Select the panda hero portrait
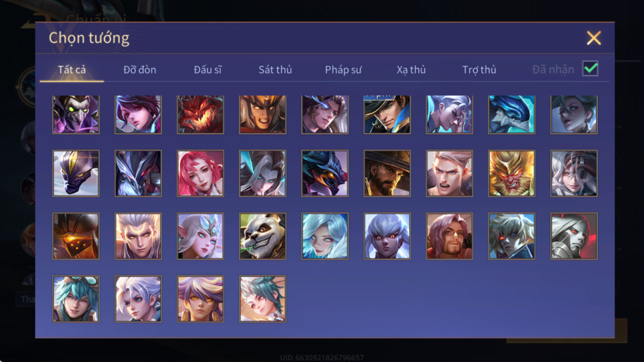The image size is (644, 362). click(263, 236)
